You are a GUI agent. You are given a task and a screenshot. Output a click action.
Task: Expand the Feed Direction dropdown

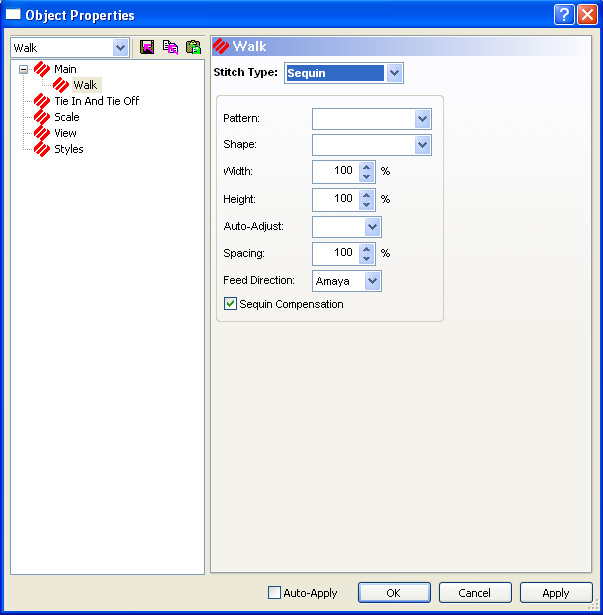(x=373, y=281)
